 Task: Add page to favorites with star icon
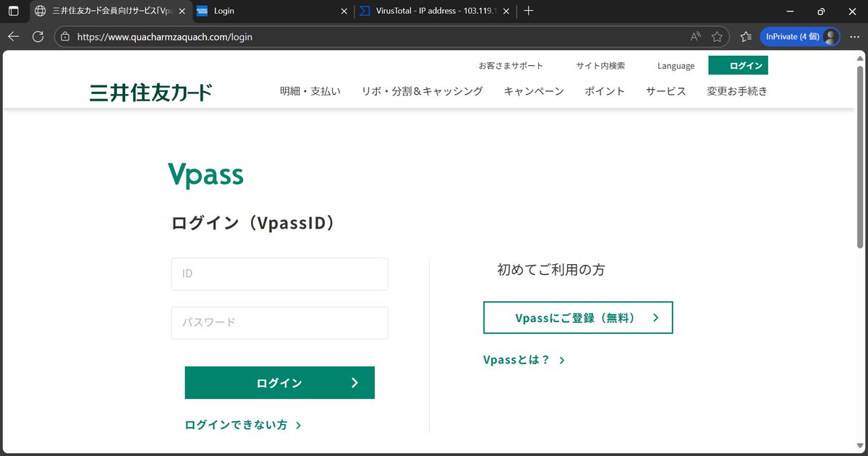(717, 36)
